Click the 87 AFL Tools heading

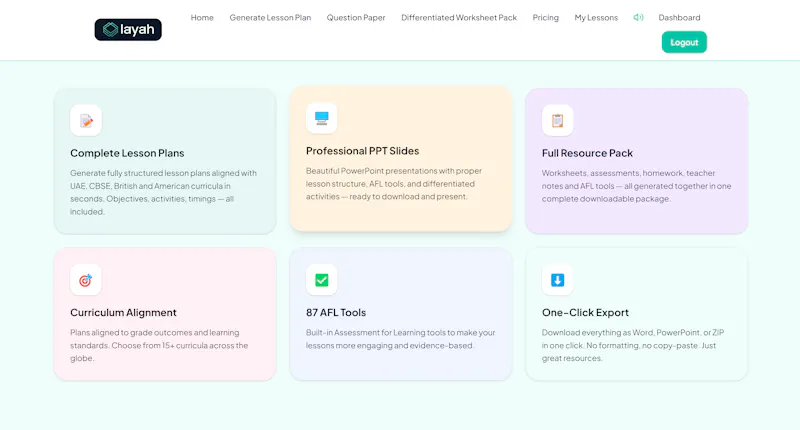tap(336, 313)
